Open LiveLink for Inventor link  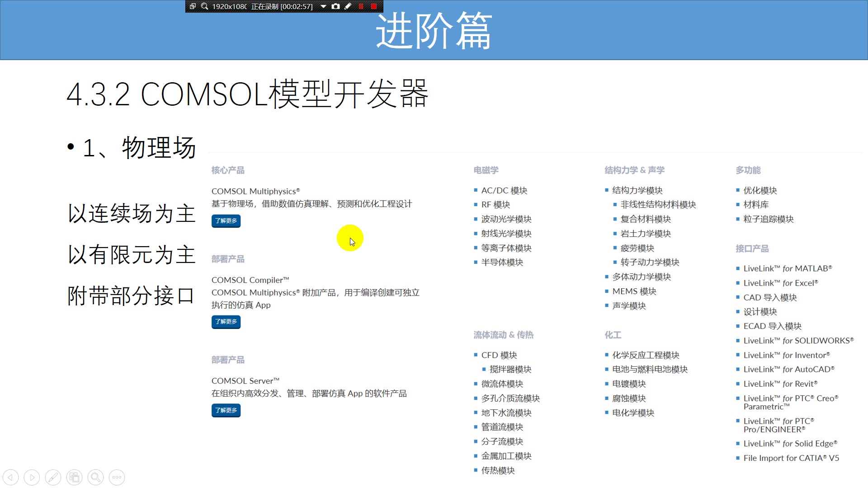pos(787,355)
